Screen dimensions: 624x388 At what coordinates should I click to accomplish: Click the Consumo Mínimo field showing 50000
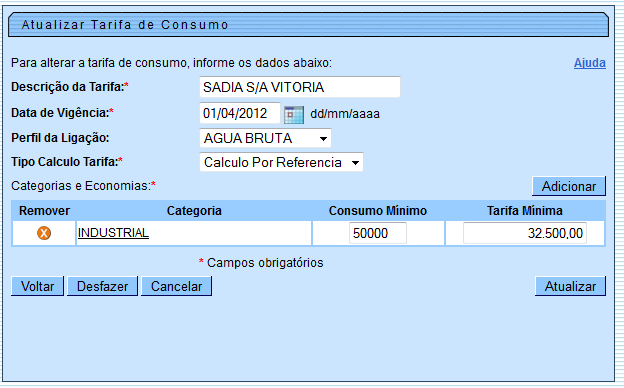[x=378, y=233]
